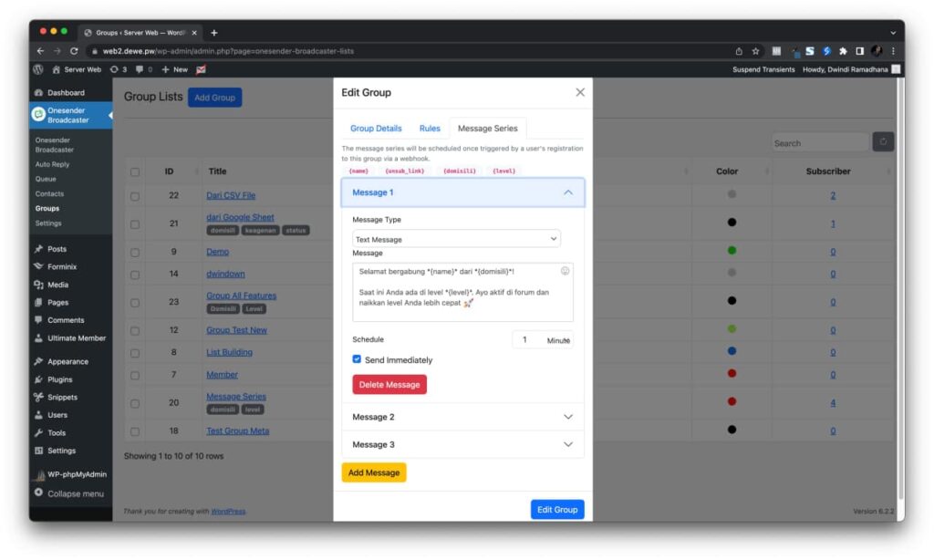This screenshot has height=560, width=934.
Task: Open the Text Message type dropdown
Action: tap(456, 239)
